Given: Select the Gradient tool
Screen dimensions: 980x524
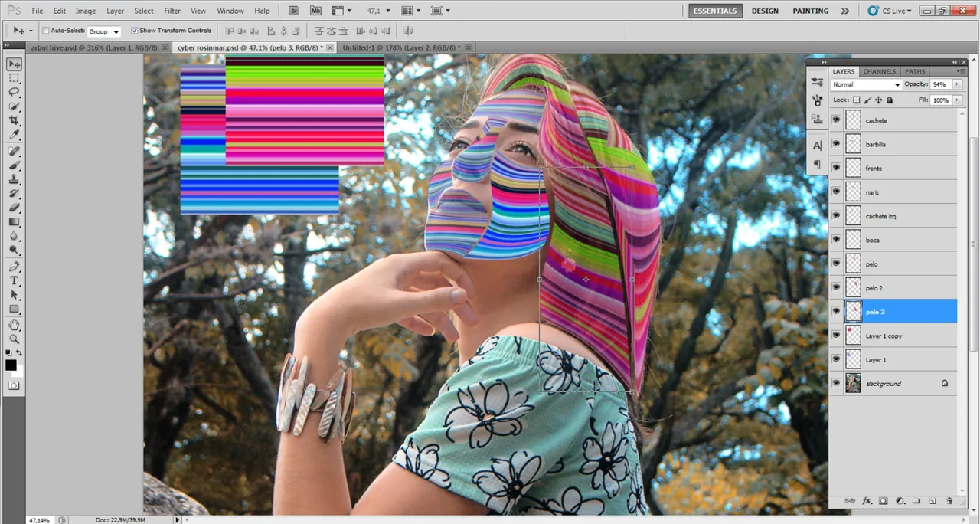Looking at the screenshot, I should coord(14,222).
